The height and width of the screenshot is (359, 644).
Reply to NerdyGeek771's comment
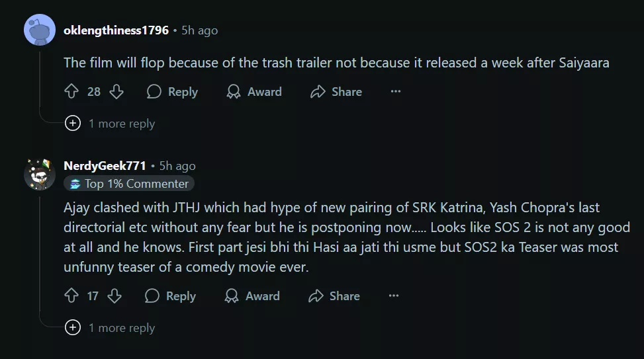tap(170, 296)
